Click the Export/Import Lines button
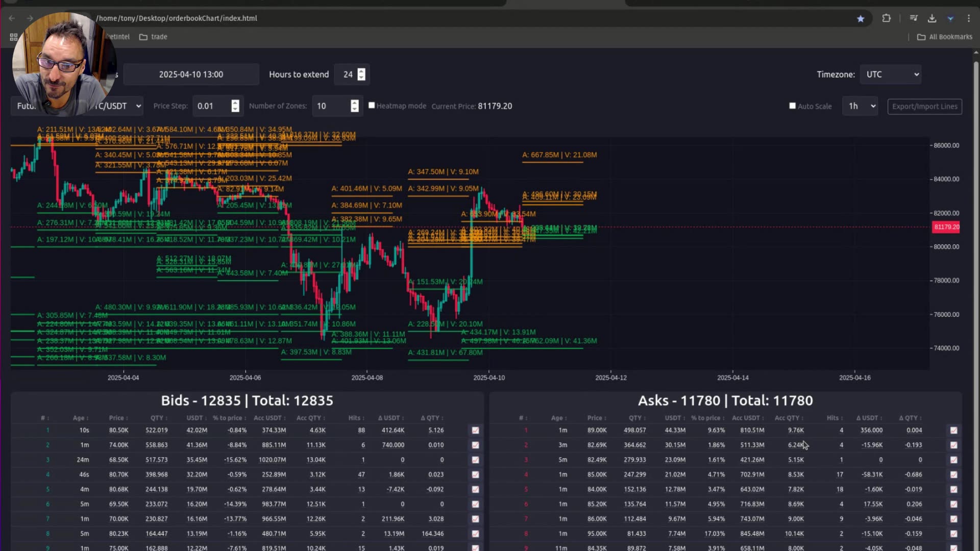The width and height of the screenshot is (980, 551). tap(924, 106)
